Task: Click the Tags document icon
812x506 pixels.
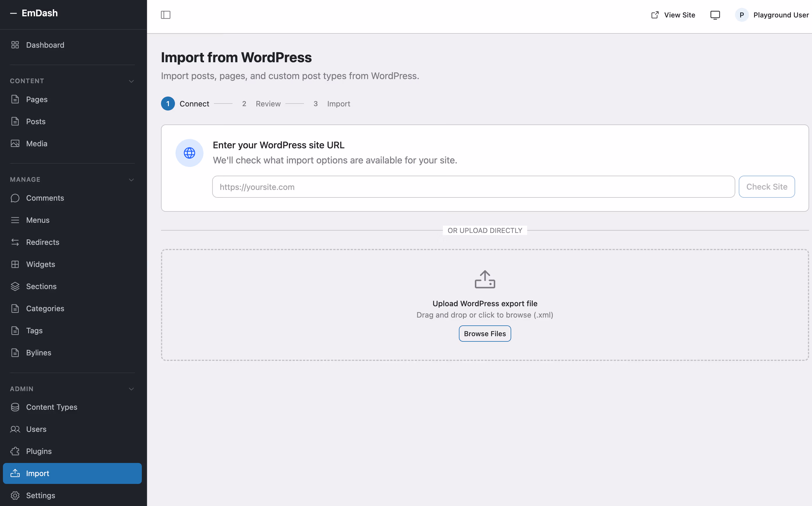Action: click(15, 331)
